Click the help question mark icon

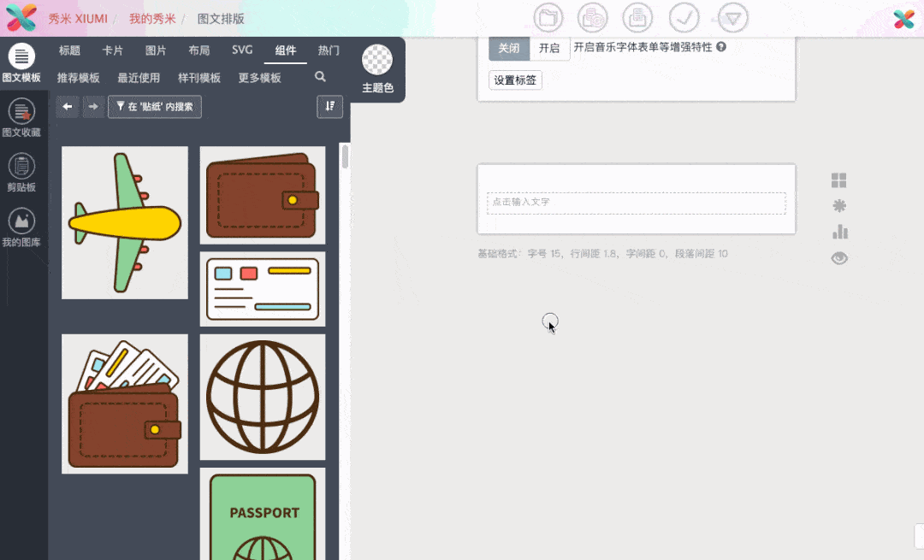click(721, 46)
